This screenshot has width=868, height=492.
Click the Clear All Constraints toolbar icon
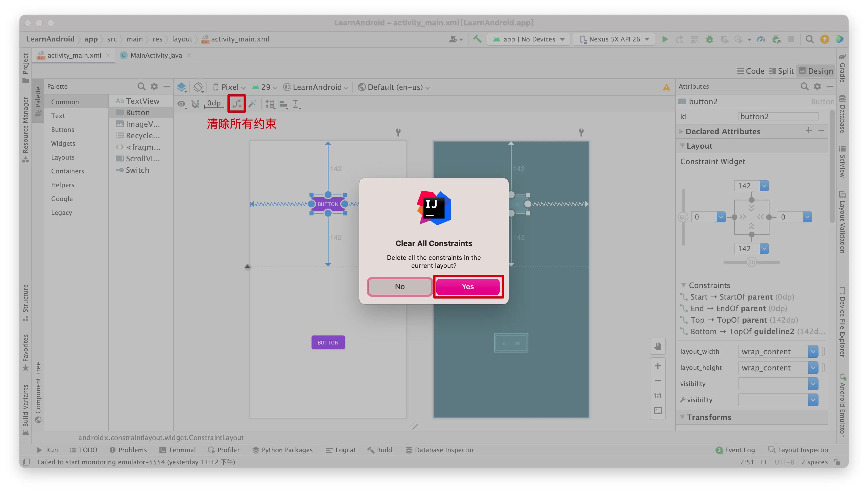click(x=237, y=104)
